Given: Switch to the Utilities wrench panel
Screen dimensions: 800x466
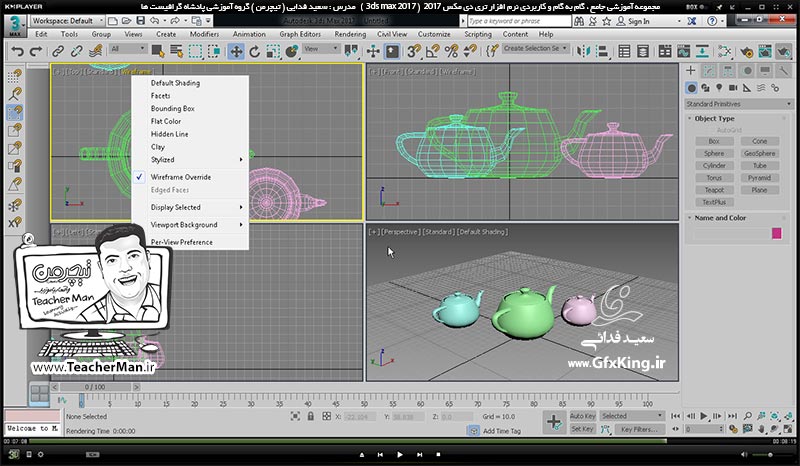Looking at the screenshot, I should pos(783,70).
